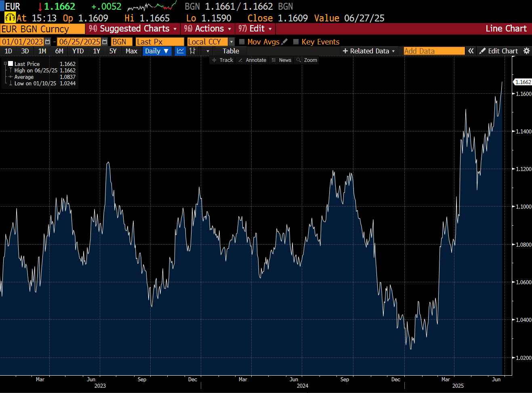Click the end date field 06/25/2025
Screen dimensions: 532x393
tap(79, 42)
